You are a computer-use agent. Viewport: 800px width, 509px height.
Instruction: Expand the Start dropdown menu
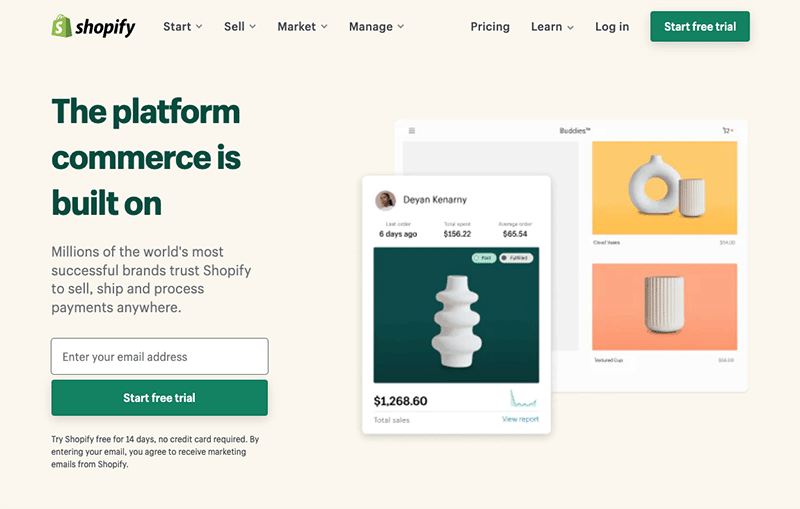coord(183,27)
